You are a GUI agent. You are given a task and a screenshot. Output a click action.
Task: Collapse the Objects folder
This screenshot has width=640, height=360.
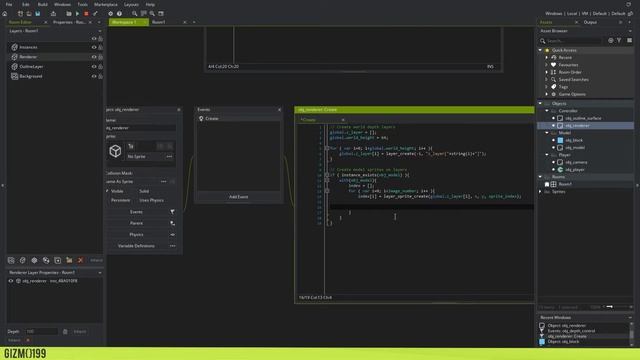pyautogui.click(x=540, y=104)
